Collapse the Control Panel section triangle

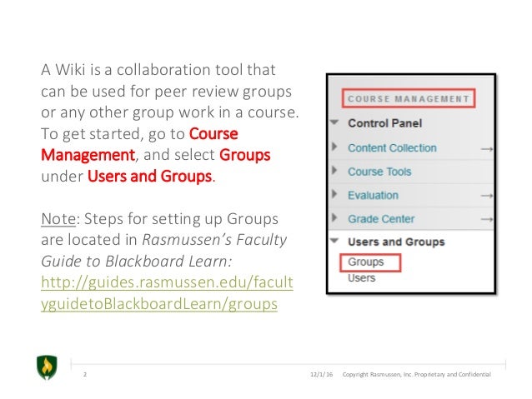tap(334, 122)
